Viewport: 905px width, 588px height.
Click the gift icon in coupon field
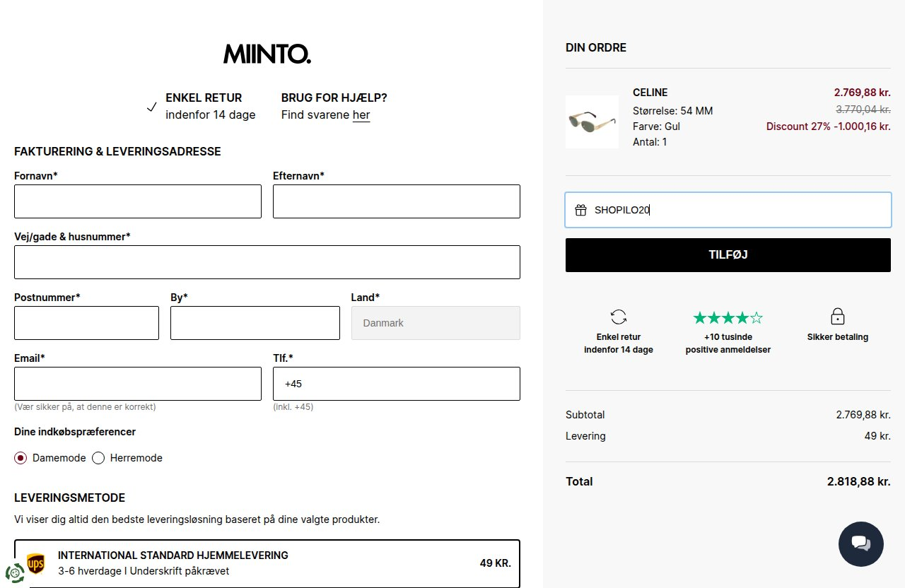click(x=580, y=210)
